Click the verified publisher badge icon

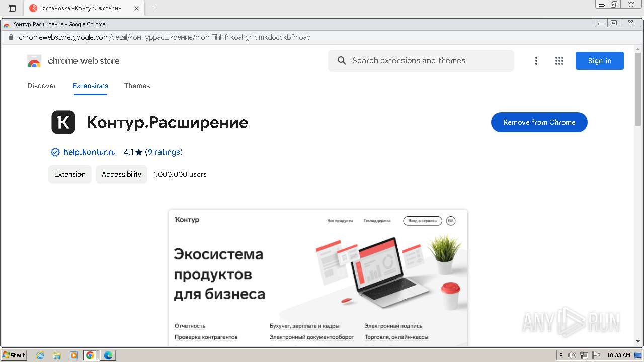click(55, 152)
